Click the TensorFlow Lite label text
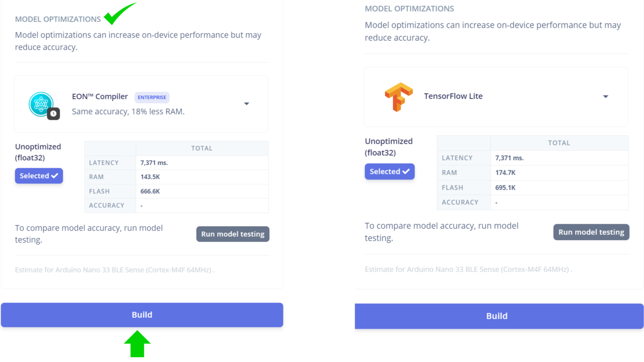Image resolution: width=644 pixels, height=362 pixels. click(x=453, y=96)
